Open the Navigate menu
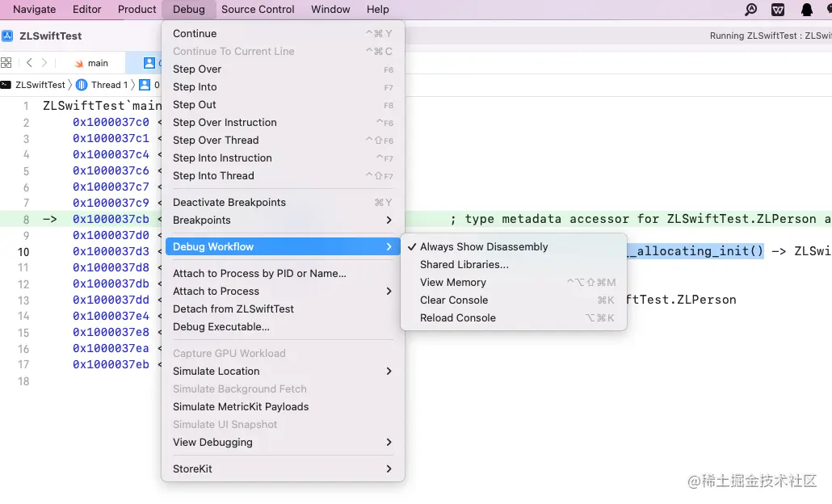Image resolution: width=832 pixels, height=504 pixels. [34, 10]
